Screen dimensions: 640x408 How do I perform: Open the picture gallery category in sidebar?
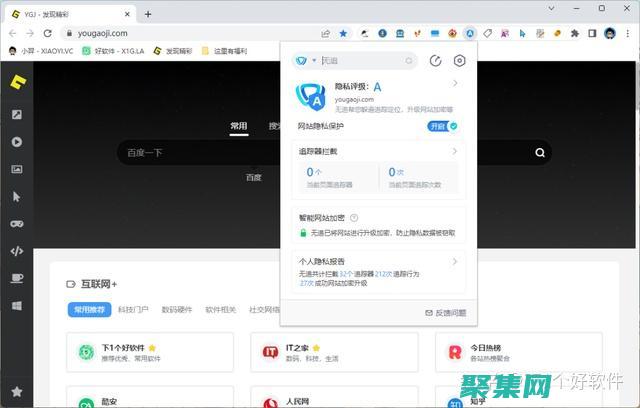[x=17, y=169]
